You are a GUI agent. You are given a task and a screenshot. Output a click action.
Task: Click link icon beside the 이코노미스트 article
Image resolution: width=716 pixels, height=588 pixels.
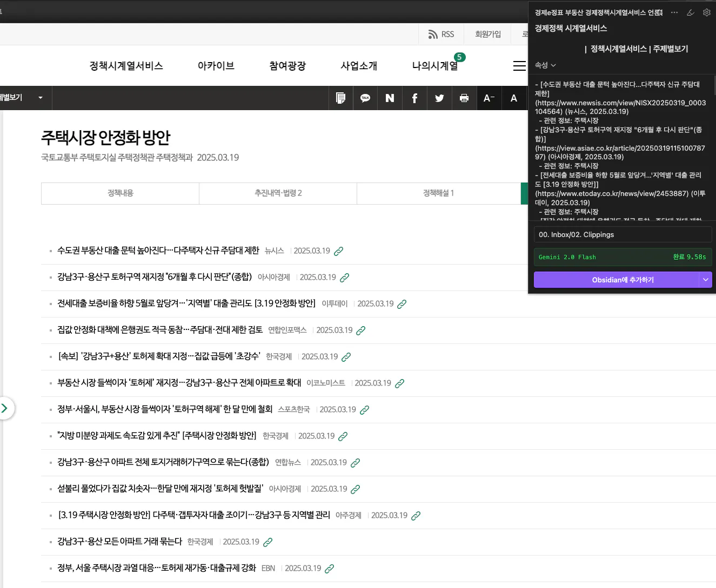[400, 383]
